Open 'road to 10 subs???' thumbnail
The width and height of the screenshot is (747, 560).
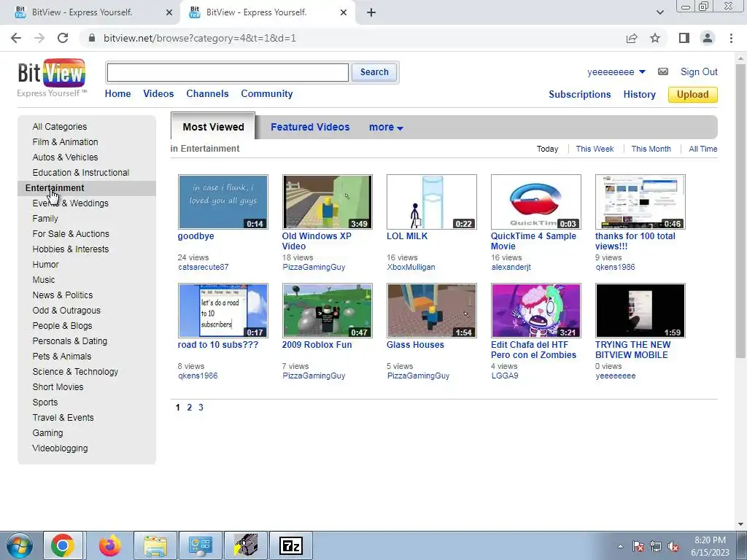[x=223, y=311]
